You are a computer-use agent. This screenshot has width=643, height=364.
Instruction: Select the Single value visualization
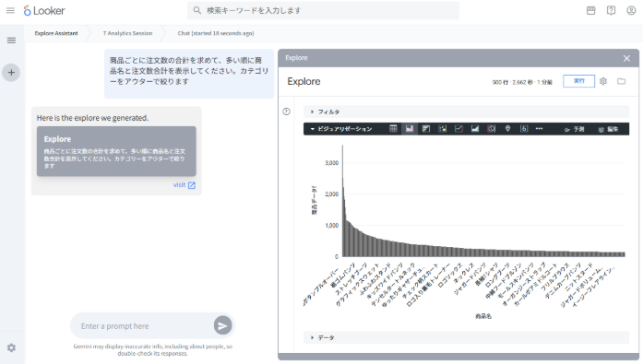coord(524,129)
